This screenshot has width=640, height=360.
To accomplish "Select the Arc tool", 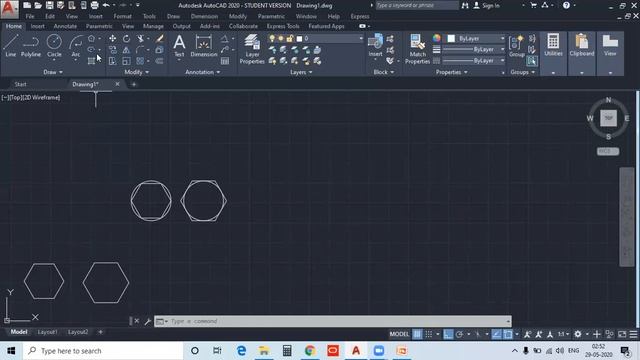I will tap(76, 45).
